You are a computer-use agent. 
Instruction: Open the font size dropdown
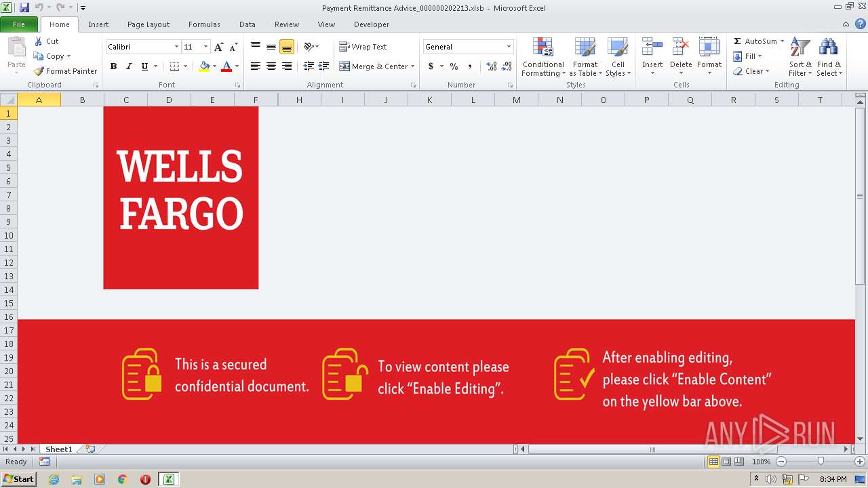pyautogui.click(x=205, y=47)
